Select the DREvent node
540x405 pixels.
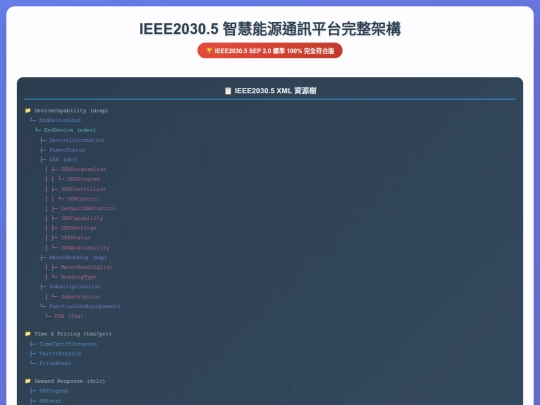(x=50, y=401)
